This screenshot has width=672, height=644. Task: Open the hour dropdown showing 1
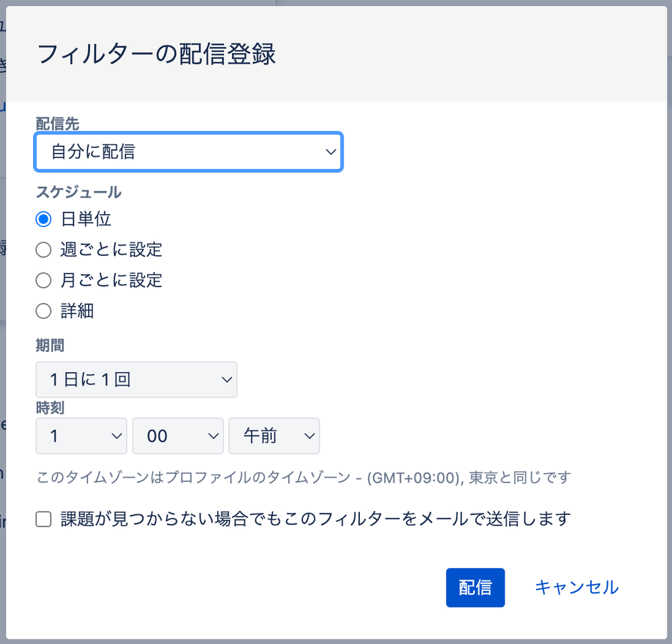tap(81, 436)
